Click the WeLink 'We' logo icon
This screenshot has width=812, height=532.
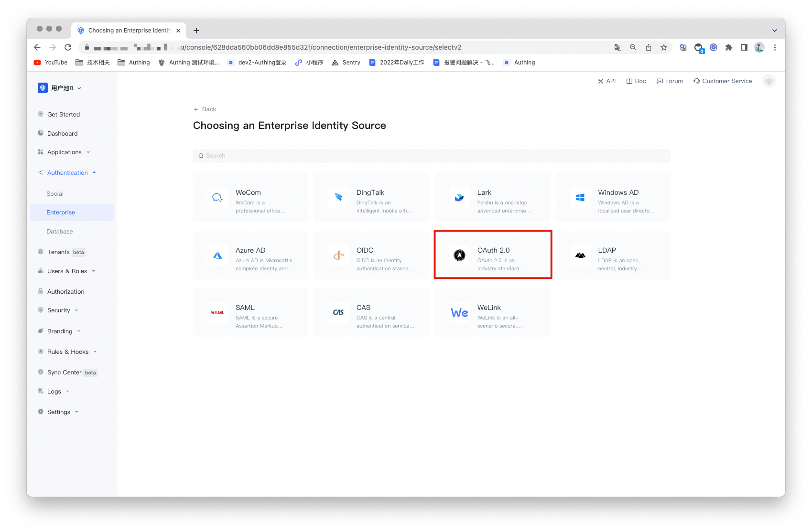pyautogui.click(x=459, y=313)
